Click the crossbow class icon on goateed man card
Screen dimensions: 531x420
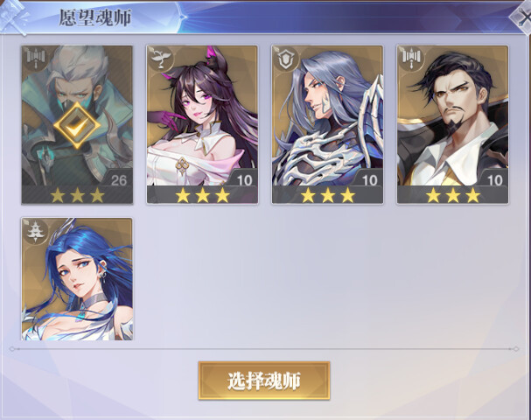coord(411,58)
